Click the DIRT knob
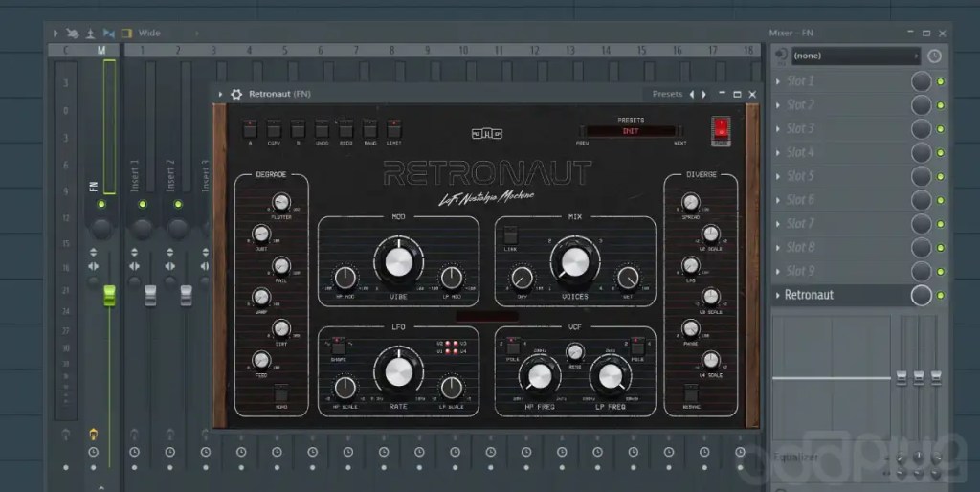 pyautogui.click(x=281, y=328)
